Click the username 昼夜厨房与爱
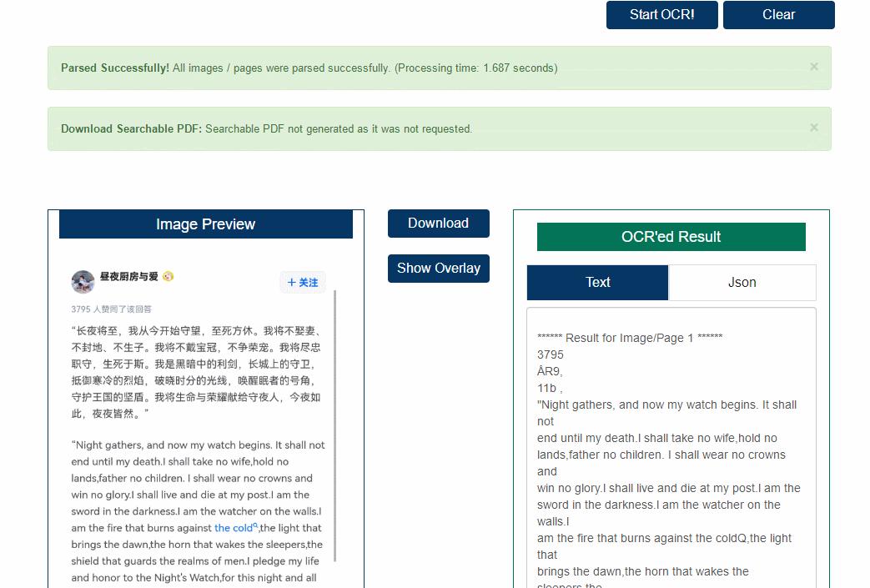The height and width of the screenshot is (588, 870). point(129,275)
